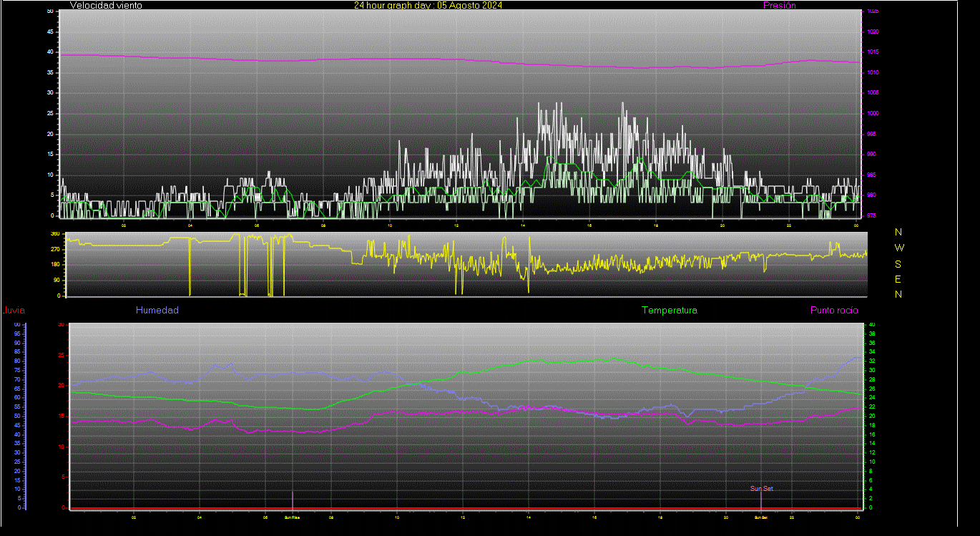980x536 pixels.
Task: Click the 'Velocidad viento' graph label
Action: [x=106, y=5]
